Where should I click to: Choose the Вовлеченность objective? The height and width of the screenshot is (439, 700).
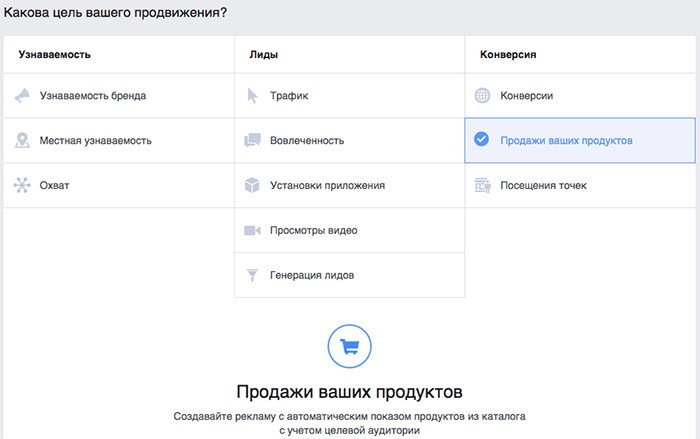350,140
